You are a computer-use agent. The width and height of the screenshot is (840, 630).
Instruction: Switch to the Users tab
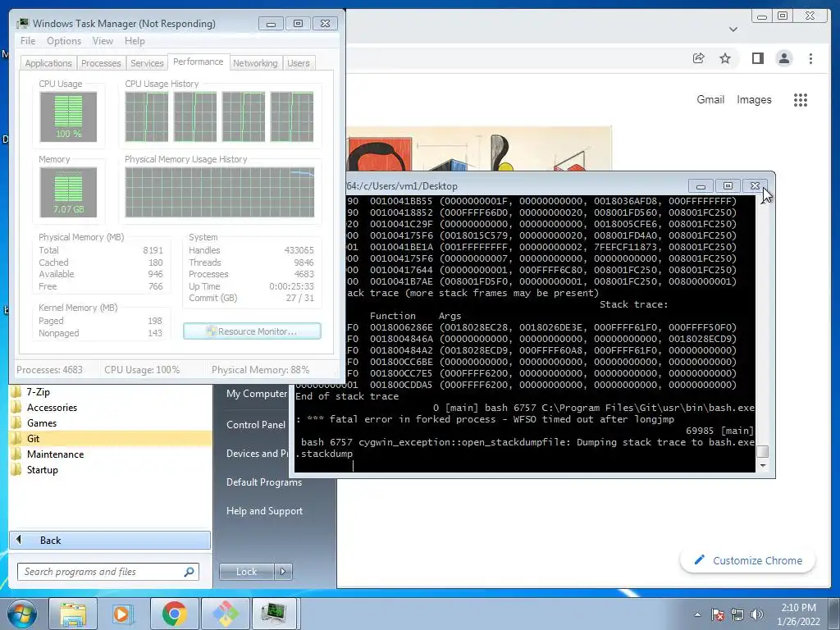click(299, 62)
